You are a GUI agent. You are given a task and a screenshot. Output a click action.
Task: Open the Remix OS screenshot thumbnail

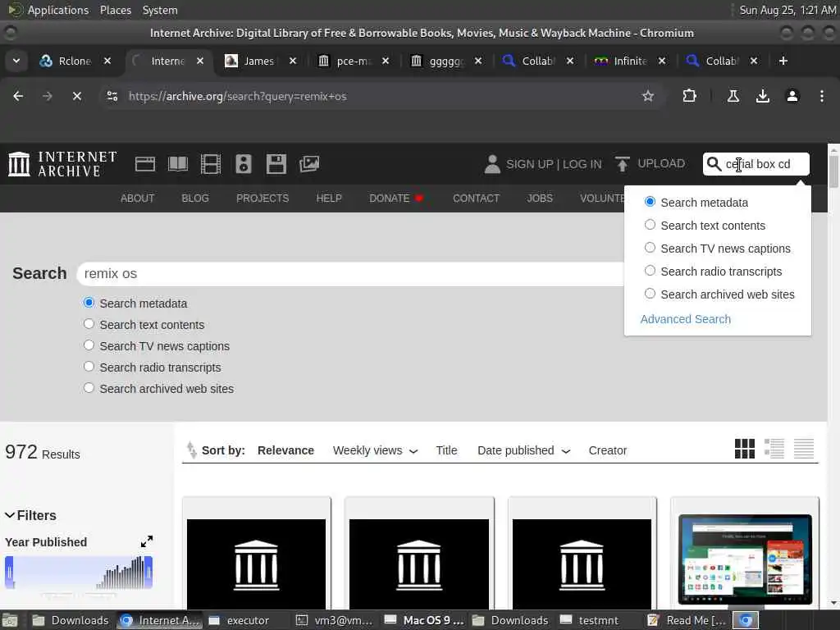coord(745,559)
